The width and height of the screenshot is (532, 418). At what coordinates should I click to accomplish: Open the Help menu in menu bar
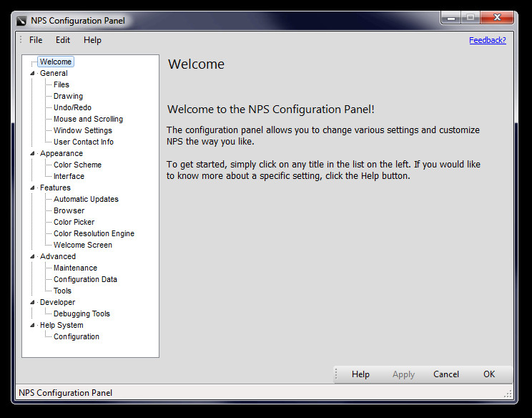pos(92,40)
